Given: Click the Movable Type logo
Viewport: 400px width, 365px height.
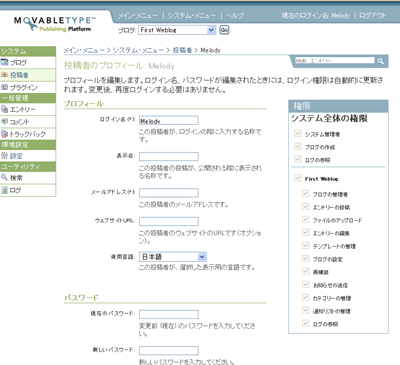Looking at the screenshot, I should (54, 24).
